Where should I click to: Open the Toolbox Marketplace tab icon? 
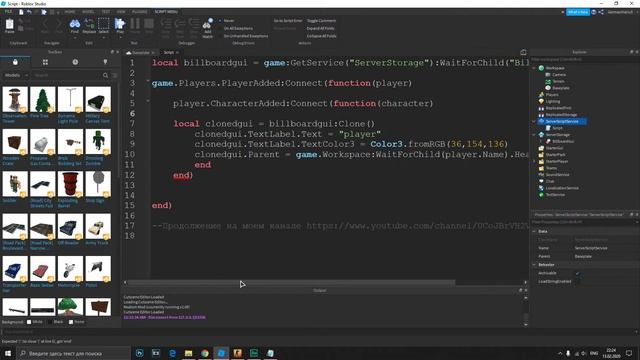[x=15, y=62]
